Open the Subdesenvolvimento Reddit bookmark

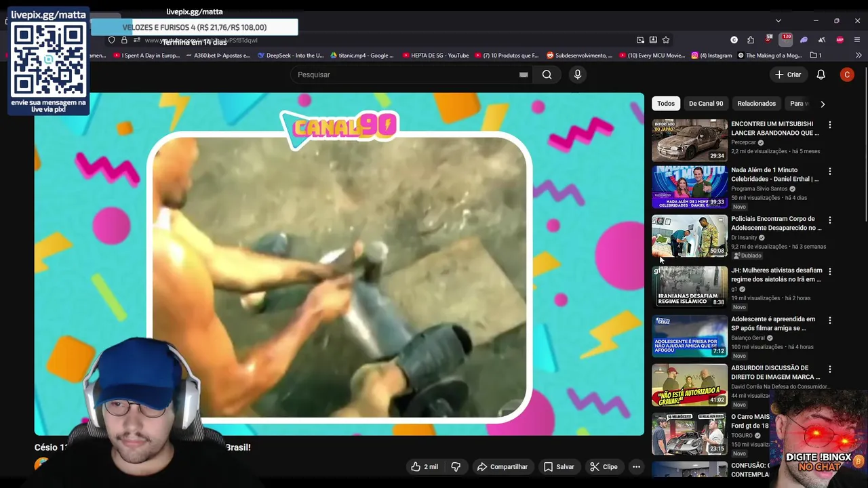click(x=579, y=56)
